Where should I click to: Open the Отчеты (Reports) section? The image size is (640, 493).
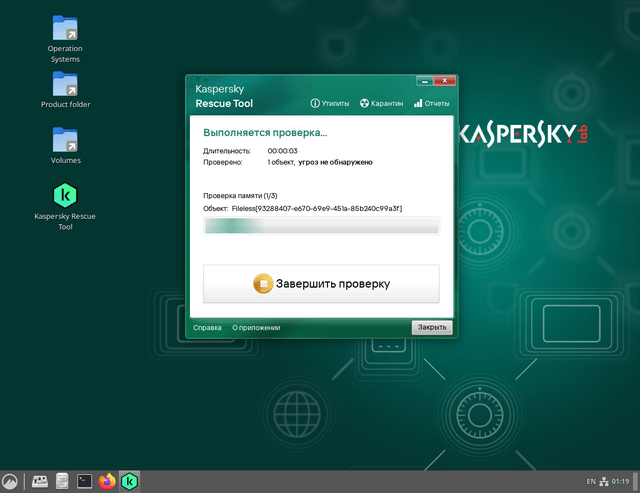[x=431, y=103]
